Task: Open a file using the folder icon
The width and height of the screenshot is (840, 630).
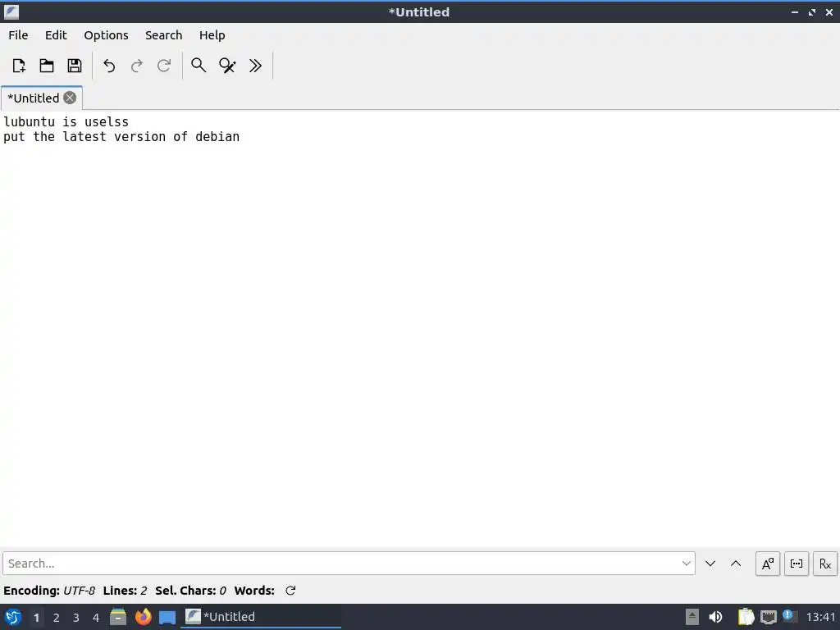Action: (47, 66)
